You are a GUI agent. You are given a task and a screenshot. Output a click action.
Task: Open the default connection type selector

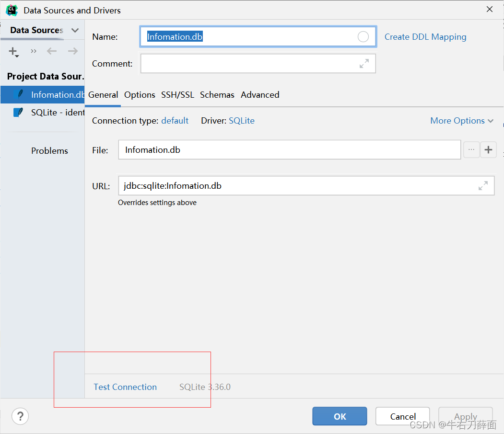tap(175, 121)
